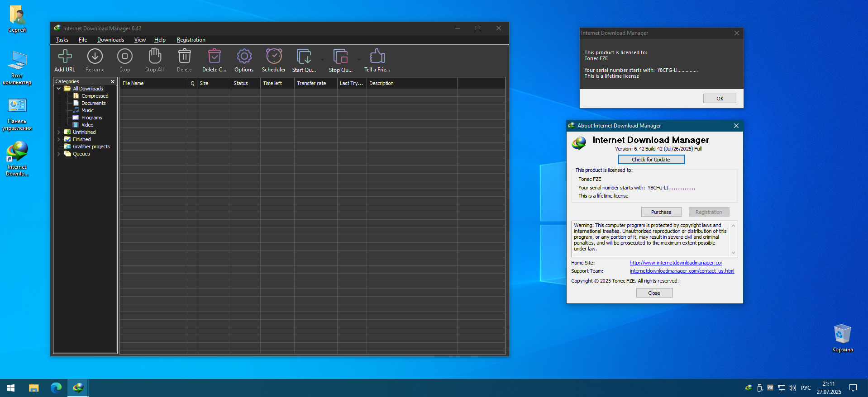Open the View menu
Image resolution: width=868 pixels, height=397 pixels.
tap(140, 40)
